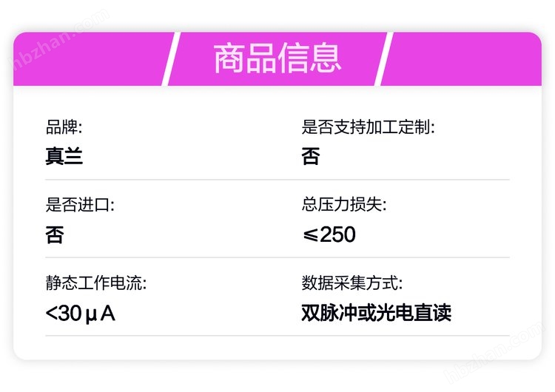Screen dimensions: 555x392
Task: Click the 数据采集方式: label
Action: (351, 283)
